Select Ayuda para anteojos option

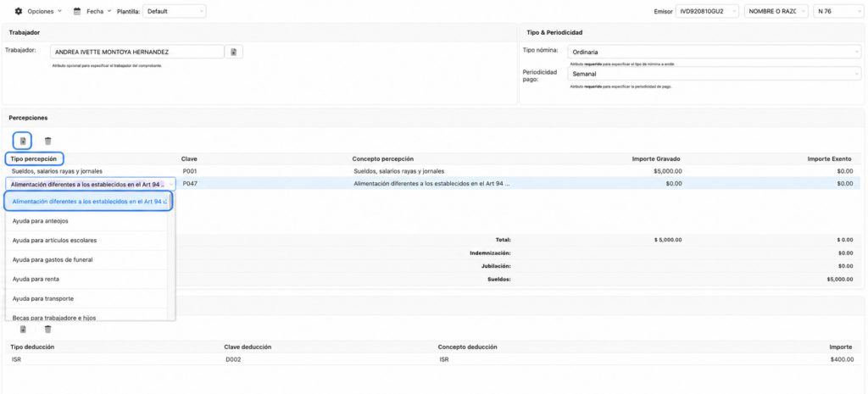click(86, 221)
